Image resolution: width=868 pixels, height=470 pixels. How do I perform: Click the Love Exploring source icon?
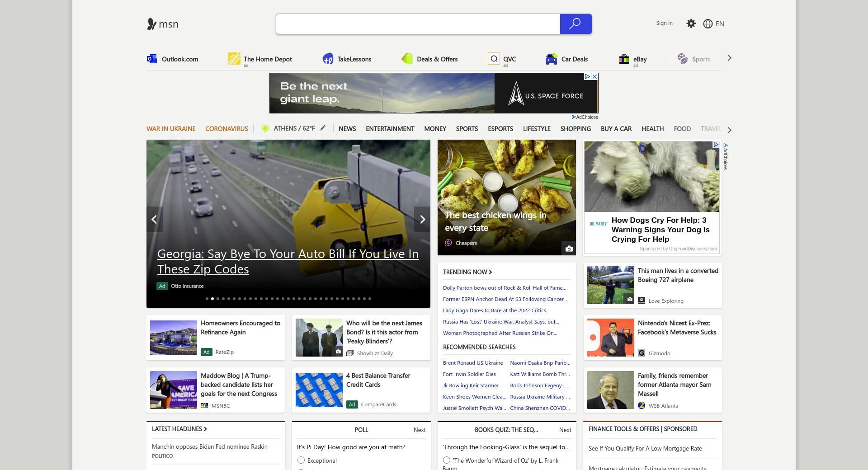[642, 301]
